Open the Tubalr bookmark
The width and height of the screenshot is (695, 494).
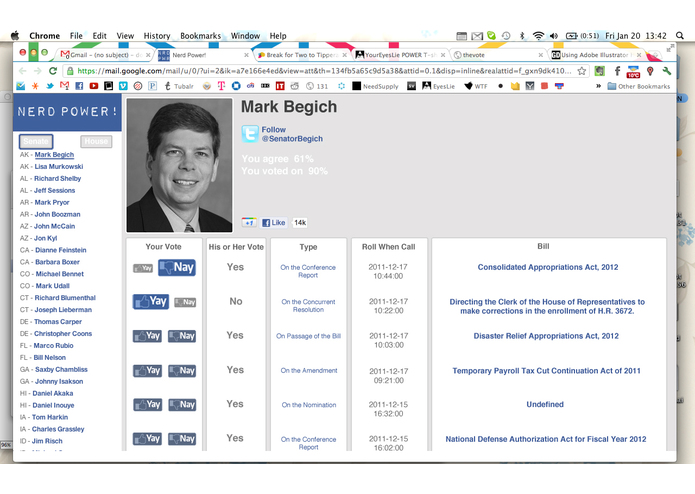pos(179,86)
